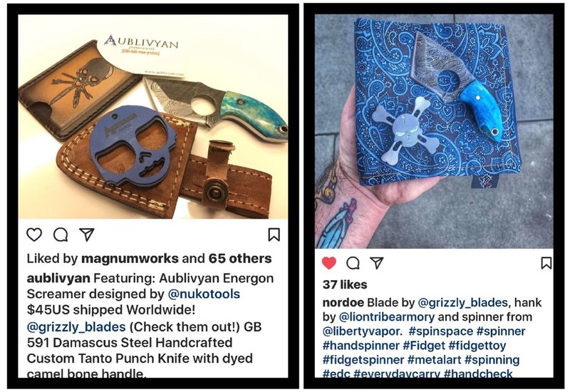Open @grizzly_blades mention in the nordoe caption

tap(462, 302)
